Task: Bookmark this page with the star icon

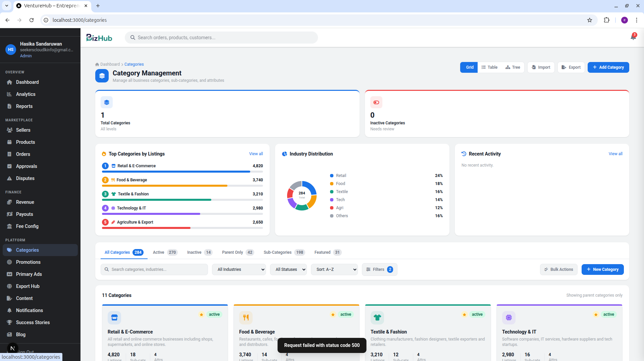Action: click(x=590, y=20)
